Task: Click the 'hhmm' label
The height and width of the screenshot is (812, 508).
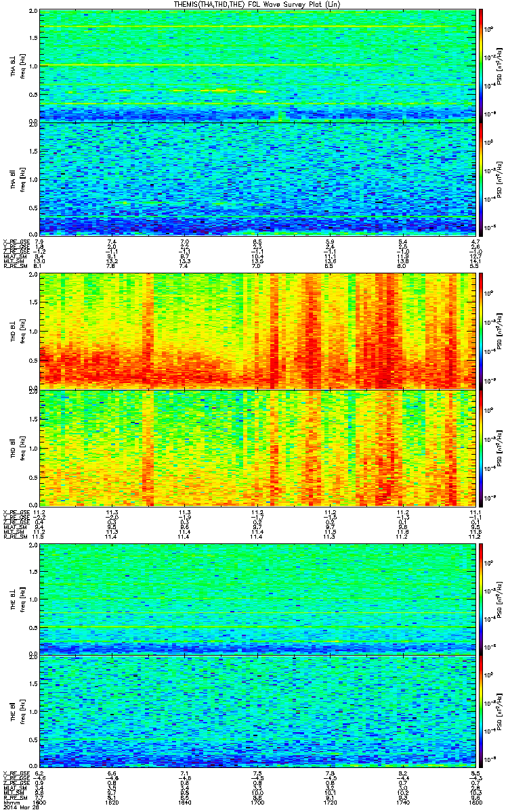Action: 10,803
